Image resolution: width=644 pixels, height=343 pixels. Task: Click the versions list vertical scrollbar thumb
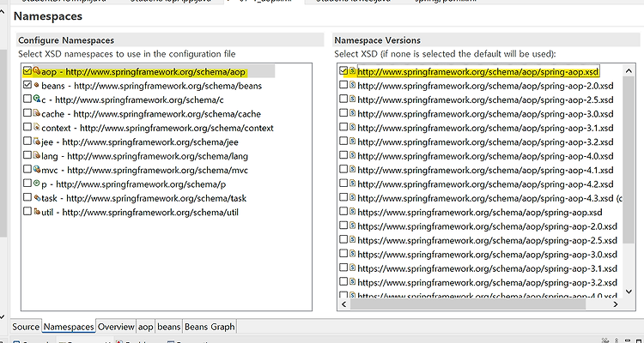click(629, 159)
